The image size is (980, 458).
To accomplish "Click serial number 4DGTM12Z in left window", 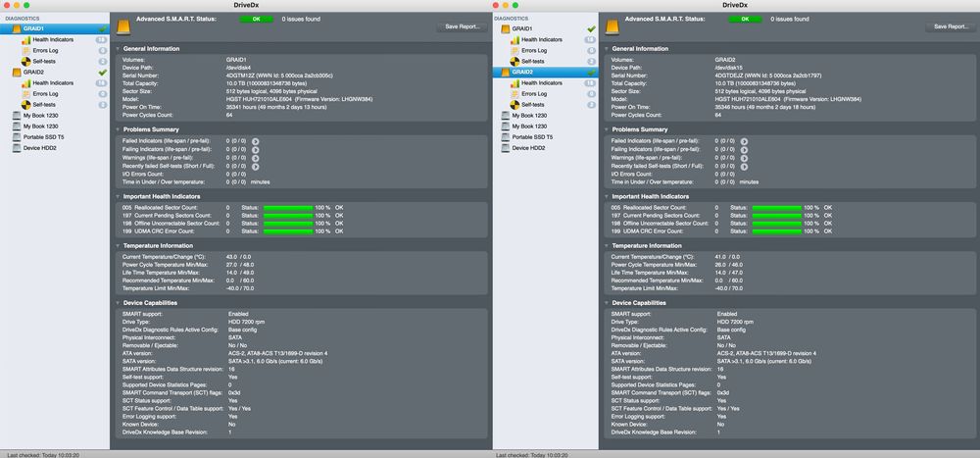I will pyautogui.click(x=240, y=76).
